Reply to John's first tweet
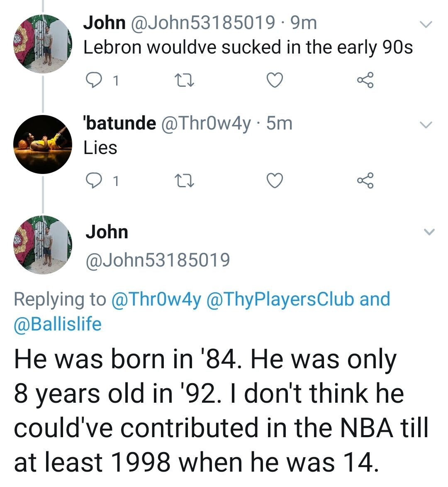 (93, 81)
